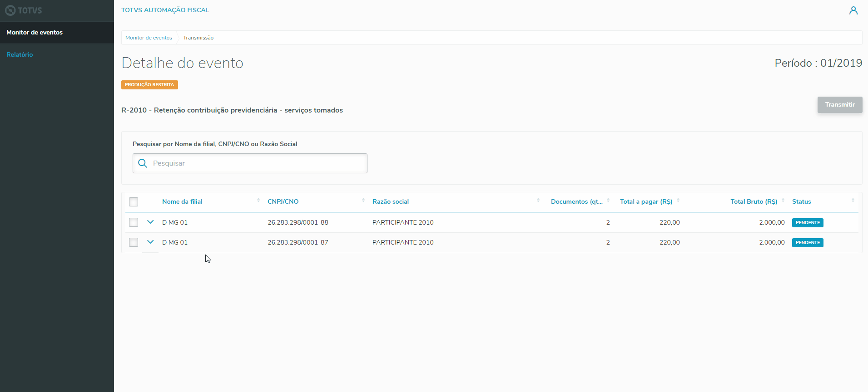Expand details for CNPJ 26.283.298/0001-88 row
This screenshot has width=868, height=392.
(150, 222)
